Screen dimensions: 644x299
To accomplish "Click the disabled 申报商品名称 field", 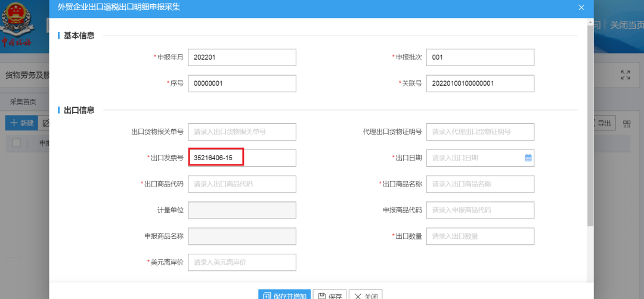I will click(x=242, y=236).
